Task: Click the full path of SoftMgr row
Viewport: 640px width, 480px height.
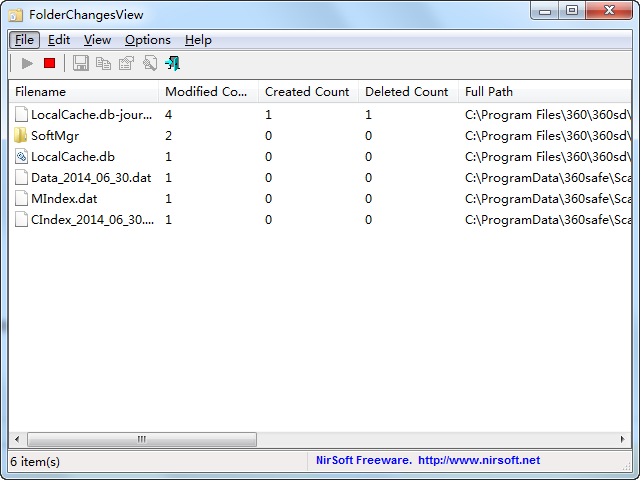Action: (x=548, y=136)
